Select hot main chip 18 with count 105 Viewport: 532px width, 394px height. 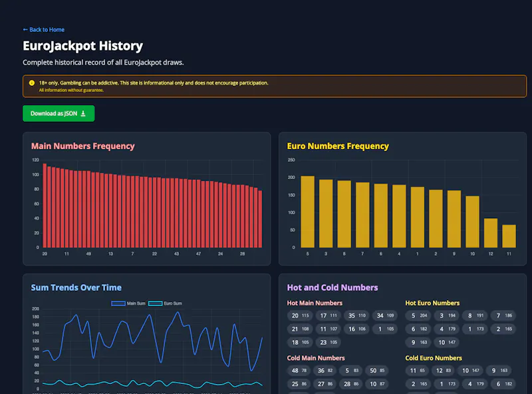coord(300,342)
